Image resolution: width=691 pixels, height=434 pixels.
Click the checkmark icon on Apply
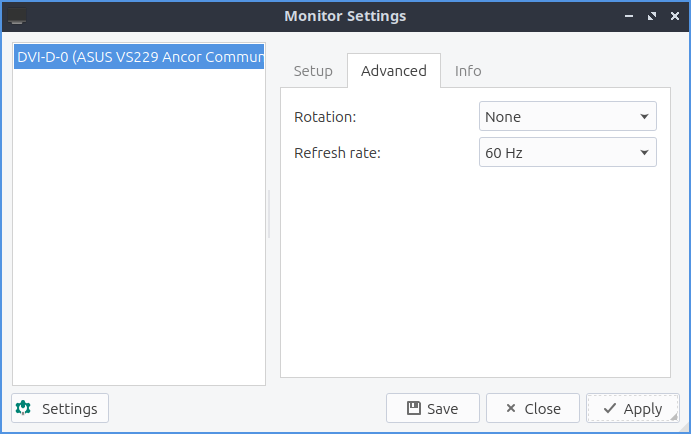point(609,408)
